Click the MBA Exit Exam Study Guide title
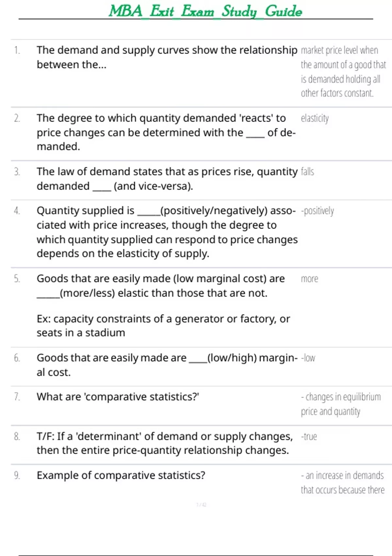 pyautogui.click(x=205, y=11)
